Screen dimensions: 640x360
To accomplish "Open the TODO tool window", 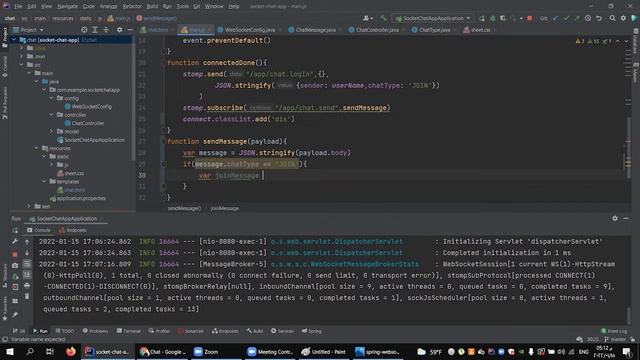I will (65, 331).
